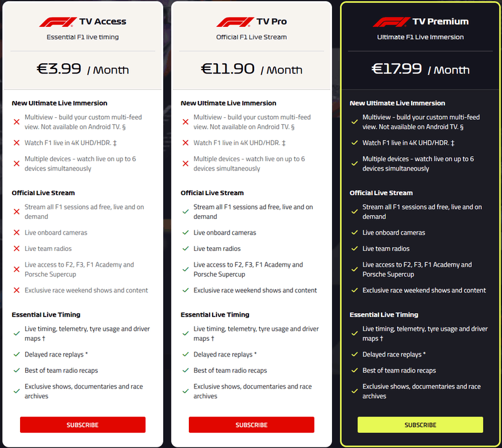
Task: Click Official Live Stream heading in TV Pro card
Action: [x=212, y=193]
